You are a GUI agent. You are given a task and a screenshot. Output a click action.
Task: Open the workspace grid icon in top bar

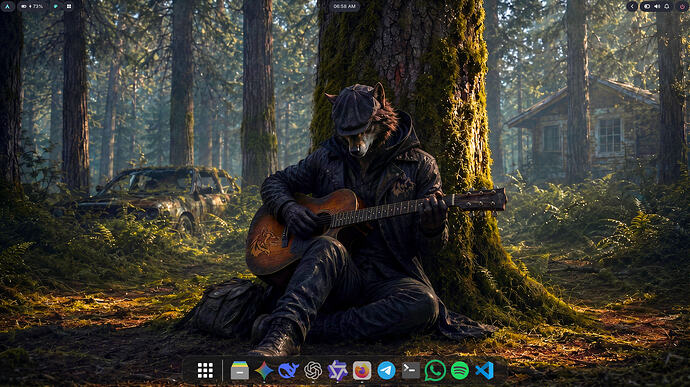tap(69, 6)
